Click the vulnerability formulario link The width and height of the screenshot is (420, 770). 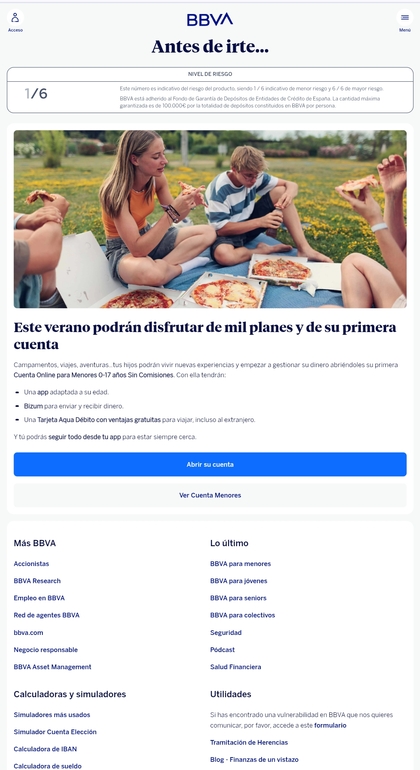(330, 725)
